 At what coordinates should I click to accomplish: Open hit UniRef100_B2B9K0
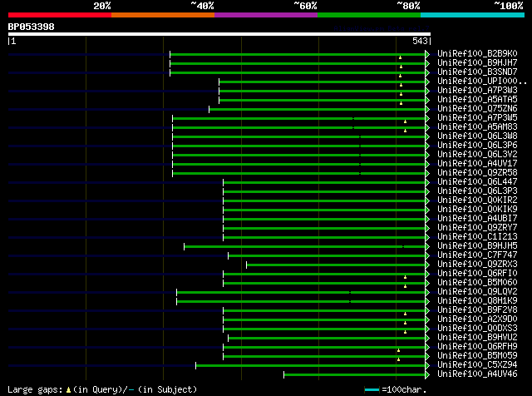coord(477,54)
